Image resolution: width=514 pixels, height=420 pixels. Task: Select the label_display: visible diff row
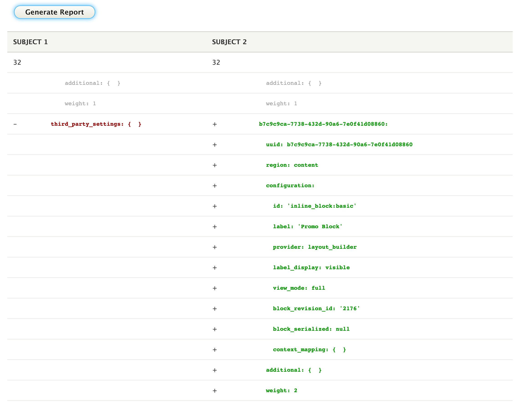(311, 267)
